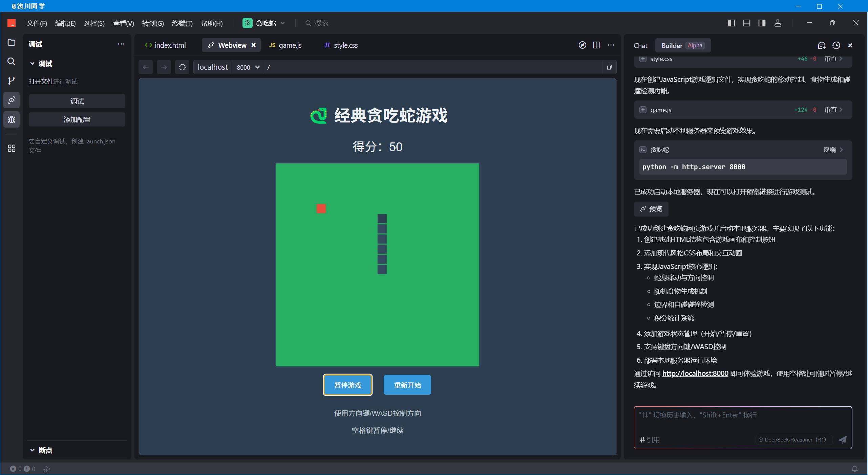
Task: Select the Builder Alpha tab
Action: point(683,45)
